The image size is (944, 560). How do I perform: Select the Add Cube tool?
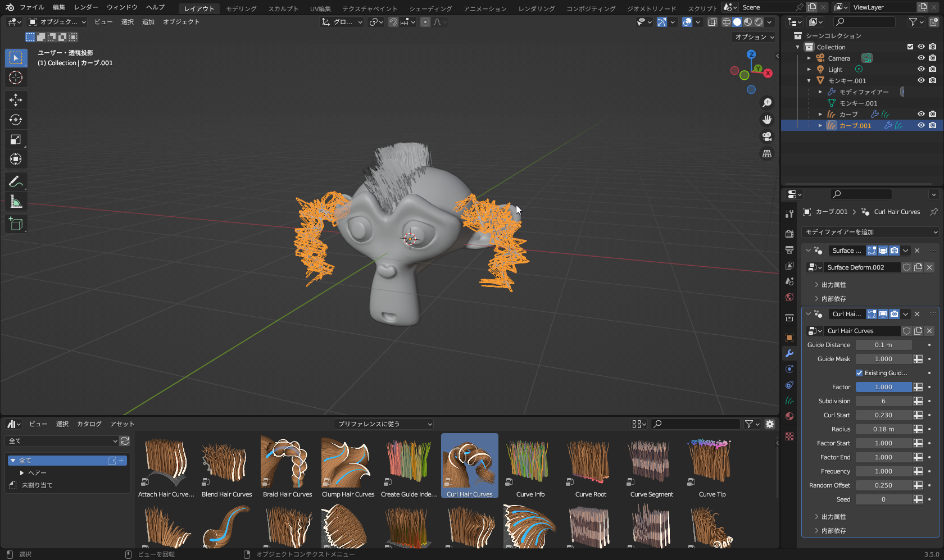16,224
